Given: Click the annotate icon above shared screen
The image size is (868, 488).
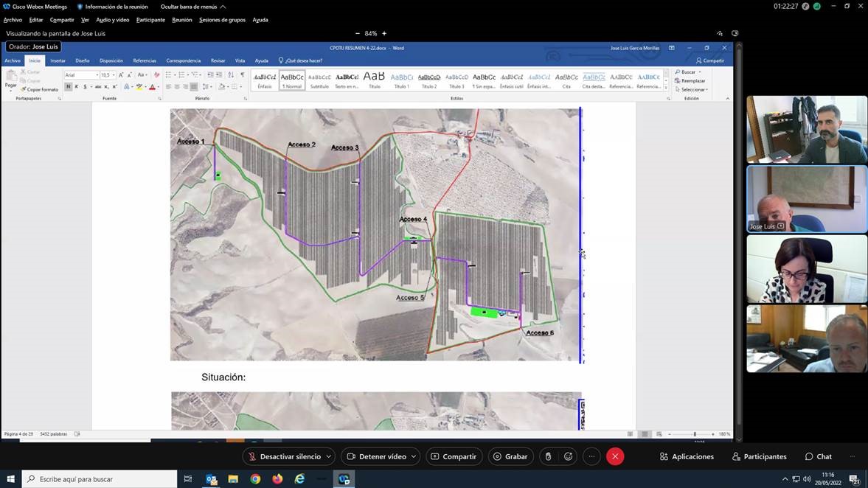Looking at the screenshot, I should click(719, 33).
